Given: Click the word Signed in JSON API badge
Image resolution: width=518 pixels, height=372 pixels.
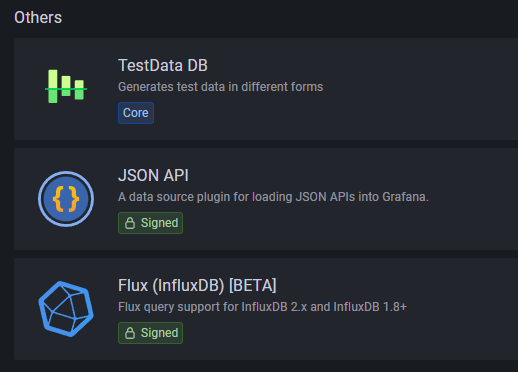Looking at the screenshot, I should pyautogui.click(x=159, y=223).
